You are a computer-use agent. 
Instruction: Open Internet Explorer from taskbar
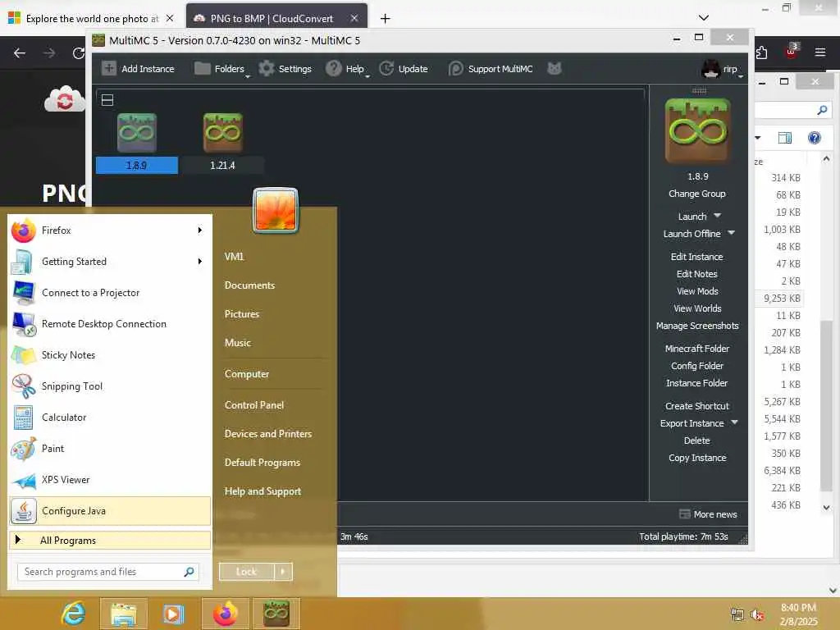click(73, 614)
